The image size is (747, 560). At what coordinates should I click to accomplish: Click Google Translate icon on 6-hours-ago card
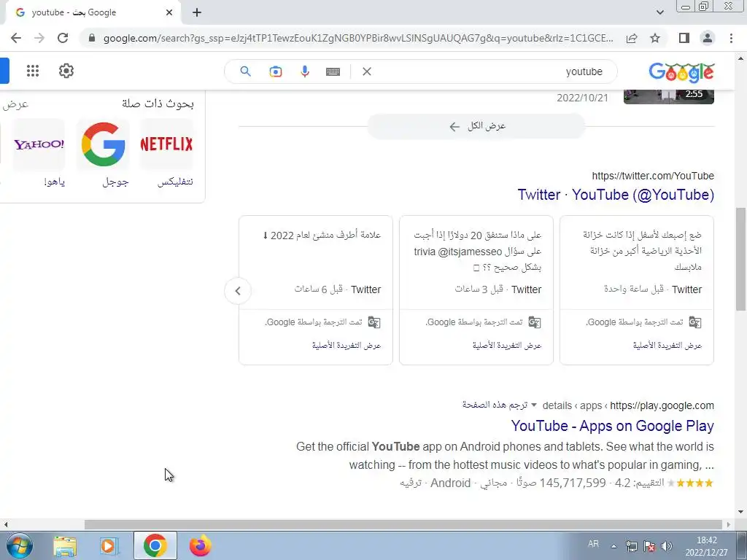(x=374, y=322)
